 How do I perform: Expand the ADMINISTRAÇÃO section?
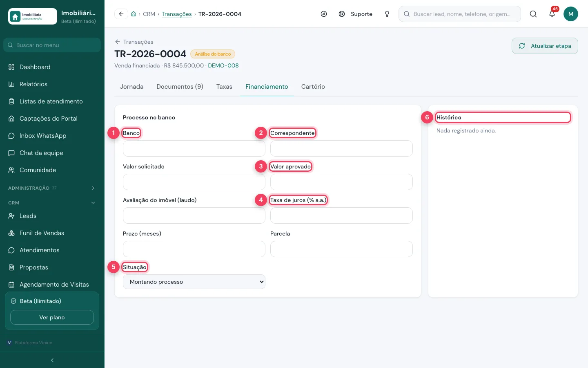[x=52, y=188]
